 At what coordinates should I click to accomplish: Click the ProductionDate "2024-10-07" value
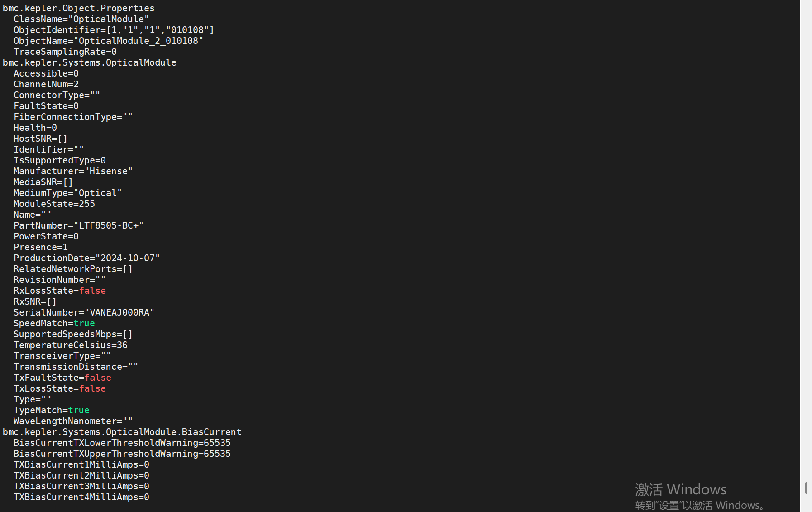[x=128, y=258]
